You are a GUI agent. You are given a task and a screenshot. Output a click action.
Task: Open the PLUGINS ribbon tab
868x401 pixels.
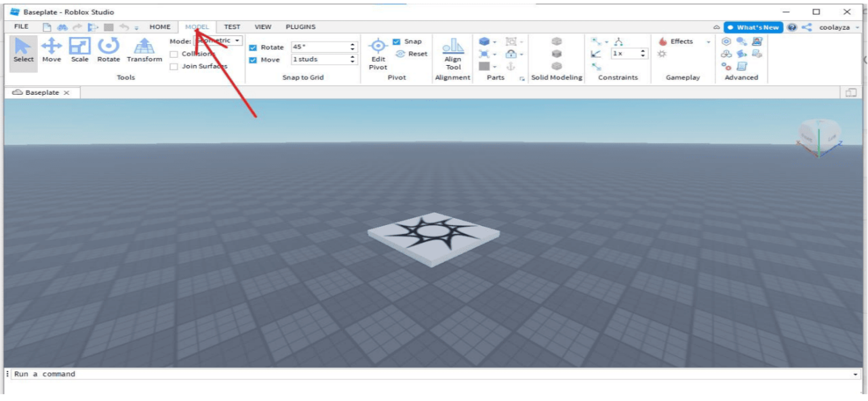300,26
